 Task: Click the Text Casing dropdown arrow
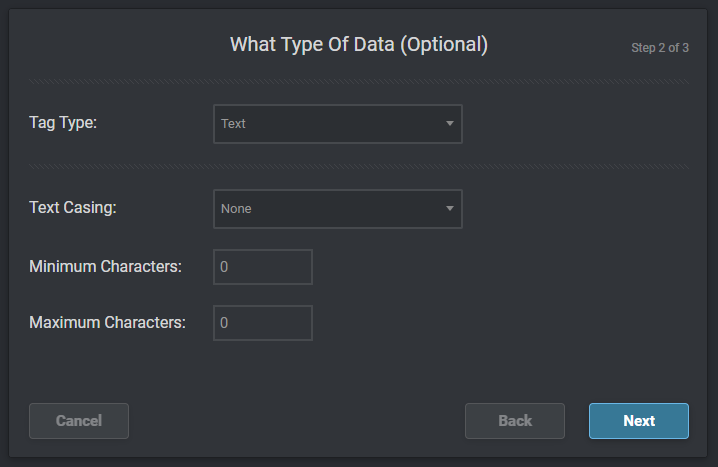click(450, 209)
